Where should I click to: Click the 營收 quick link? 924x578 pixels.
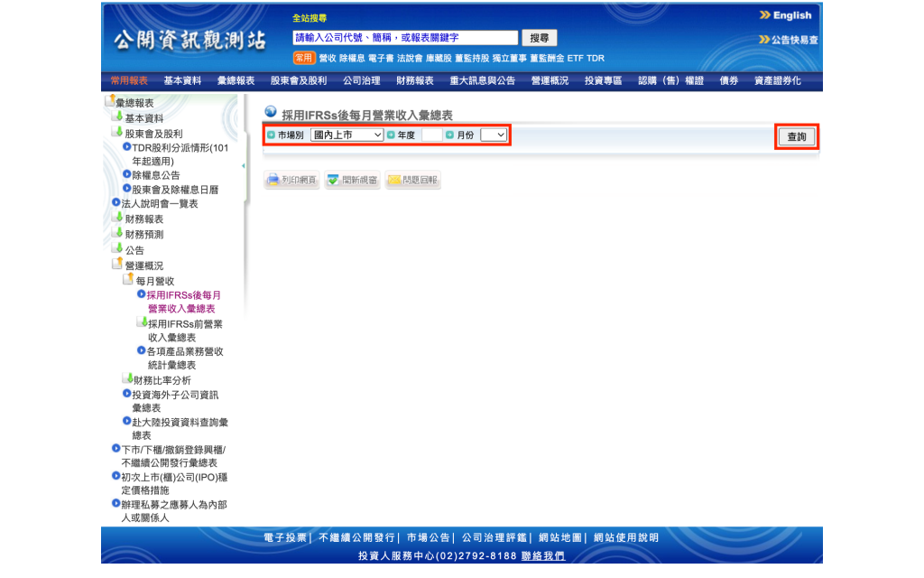328,59
